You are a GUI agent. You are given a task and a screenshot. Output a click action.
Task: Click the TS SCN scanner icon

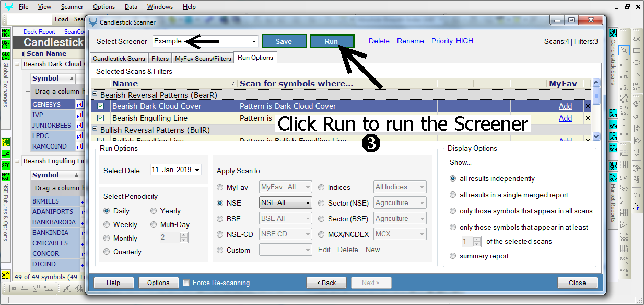613,136
